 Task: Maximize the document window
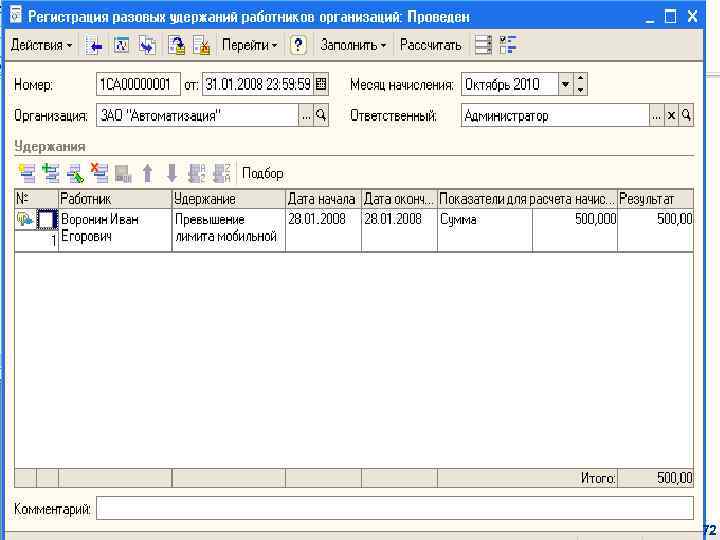coord(670,17)
